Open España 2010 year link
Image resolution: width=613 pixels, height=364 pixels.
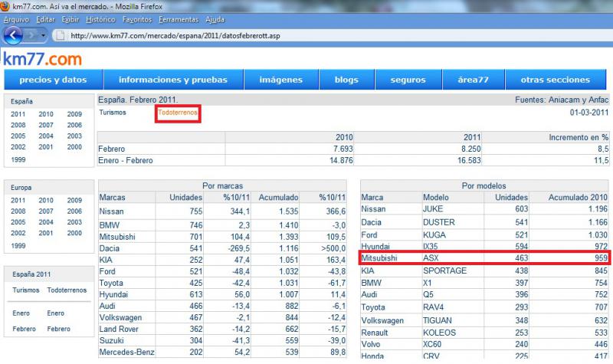pyautogui.click(x=46, y=114)
